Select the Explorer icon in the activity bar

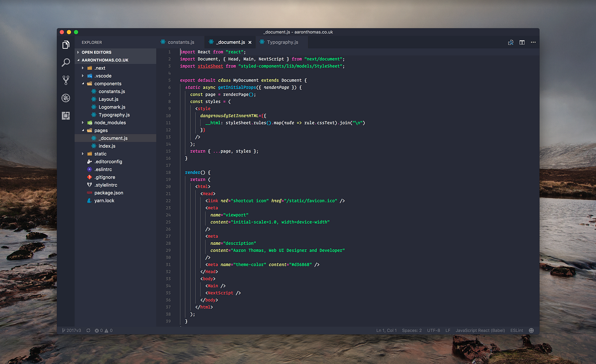(x=66, y=45)
